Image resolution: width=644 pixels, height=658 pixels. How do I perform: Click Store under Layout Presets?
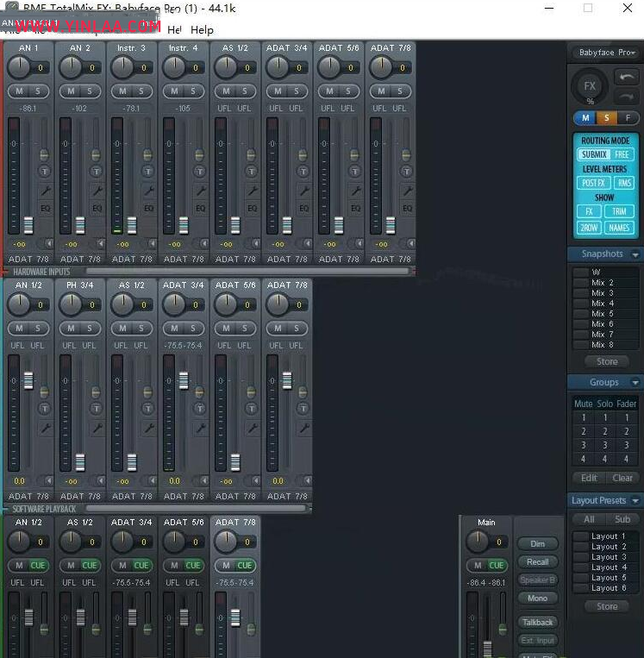607,606
